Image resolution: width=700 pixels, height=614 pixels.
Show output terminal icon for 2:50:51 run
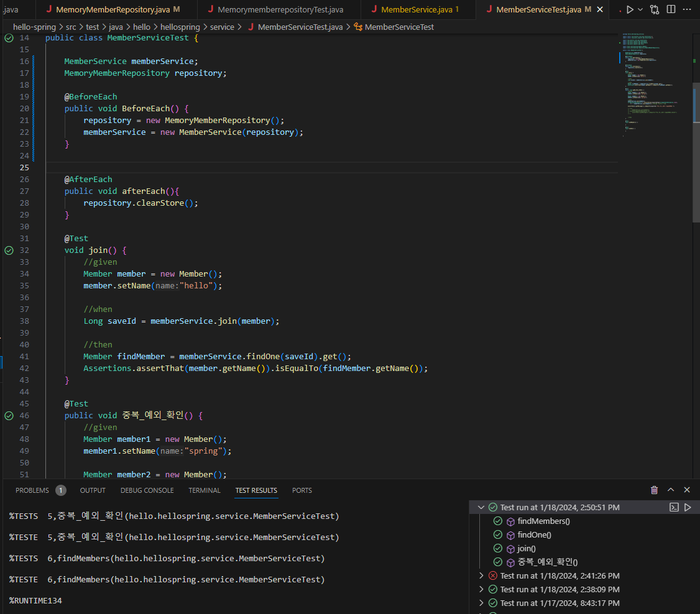[674, 507]
